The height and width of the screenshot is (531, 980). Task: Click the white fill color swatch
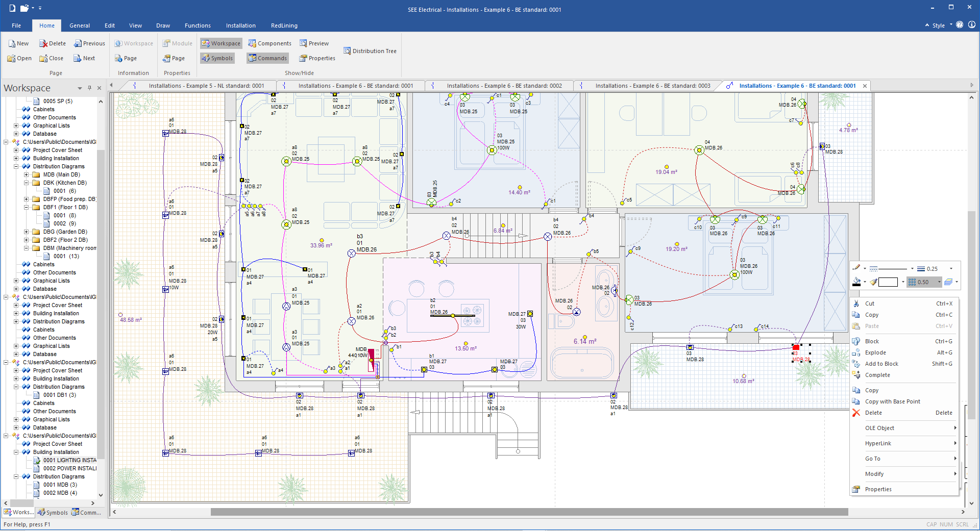tap(888, 282)
